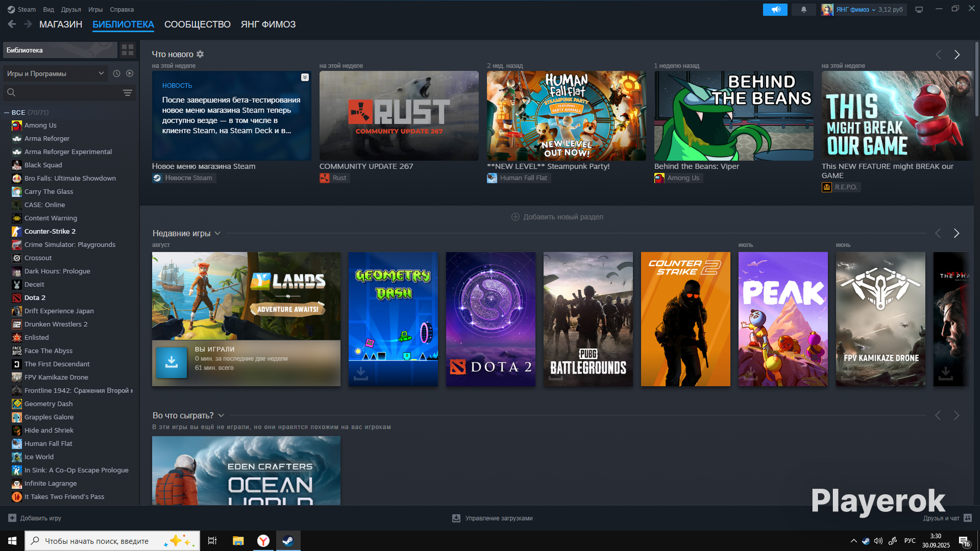
Task: Click the Steam logo menu icon
Action: 11,9
